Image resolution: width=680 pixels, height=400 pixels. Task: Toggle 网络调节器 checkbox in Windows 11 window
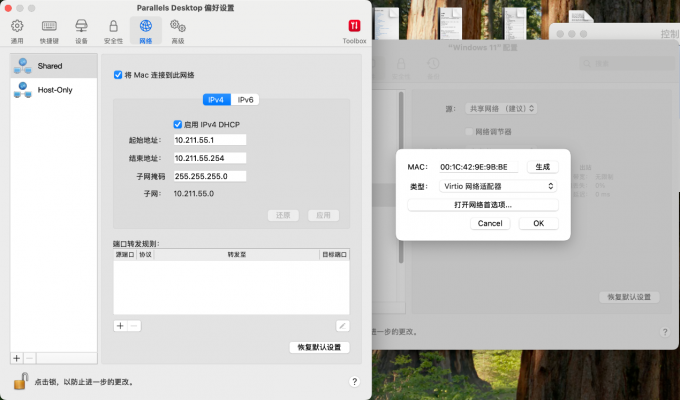click(469, 131)
